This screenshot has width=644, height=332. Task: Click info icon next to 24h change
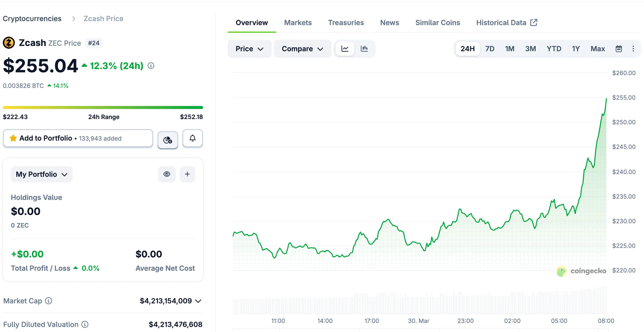point(151,66)
